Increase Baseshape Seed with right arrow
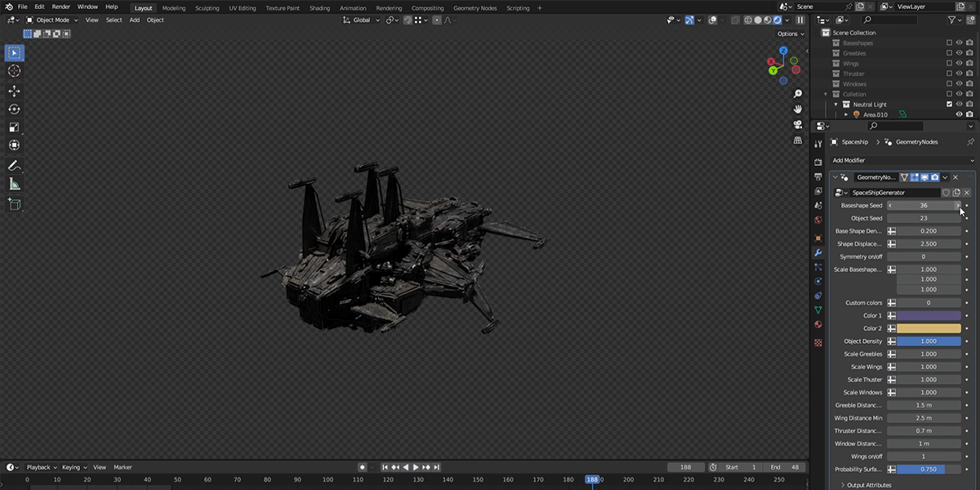980x490 pixels. click(x=958, y=206)
